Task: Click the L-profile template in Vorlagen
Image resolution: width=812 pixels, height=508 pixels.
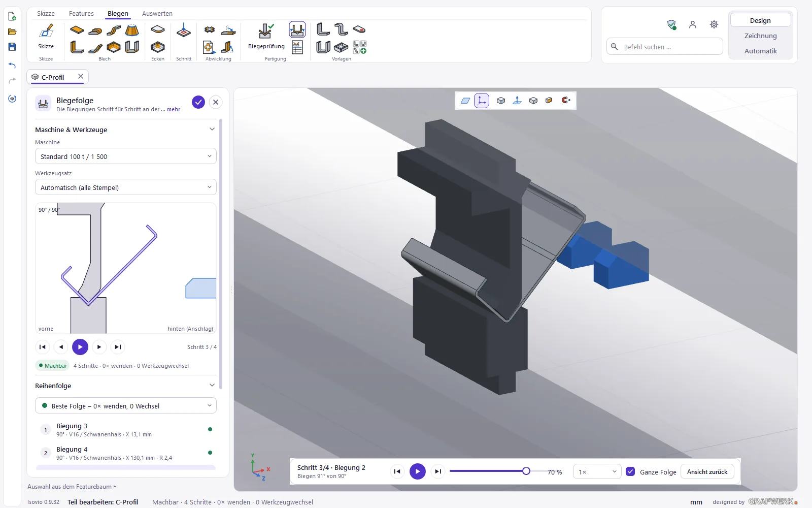Action: pyautogui.click(x=323, y=29)
